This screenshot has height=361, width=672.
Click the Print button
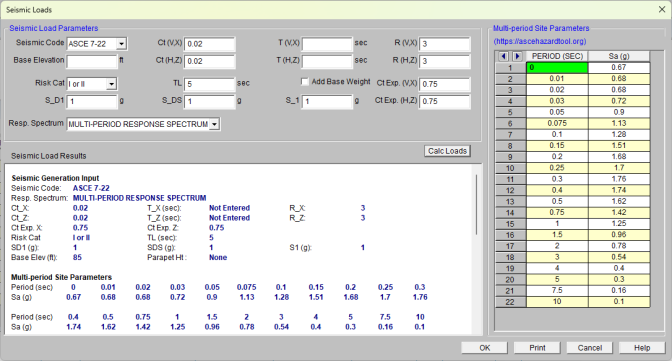pyautogui.click(x=537, y=348)
